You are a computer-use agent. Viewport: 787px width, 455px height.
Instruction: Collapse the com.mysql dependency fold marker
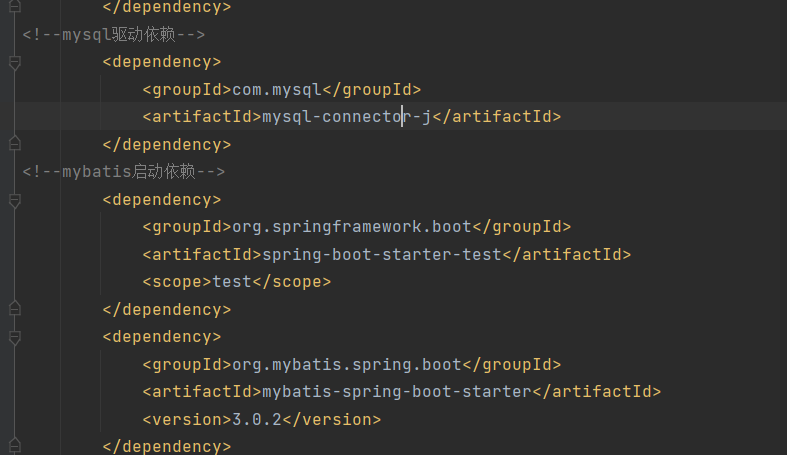click(14, 62)
